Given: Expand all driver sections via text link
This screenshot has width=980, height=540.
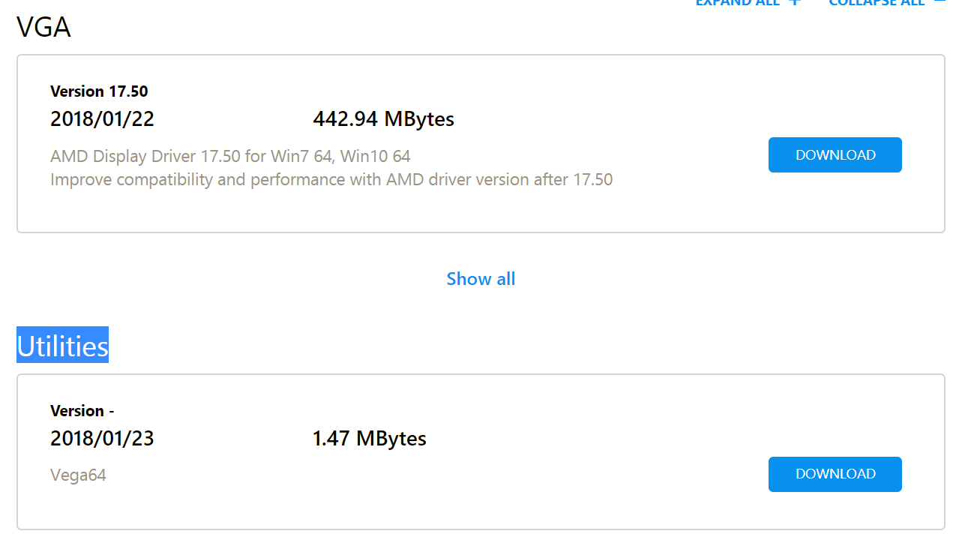Looking at the screenshot, I should pyautogui.click(x=737, y=2).
